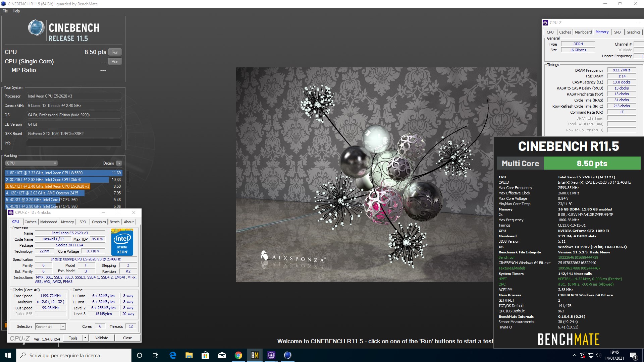Launch Microsoft Edge from taskbar
Viewport: 644px width, 362px height.
click(173, 355)
